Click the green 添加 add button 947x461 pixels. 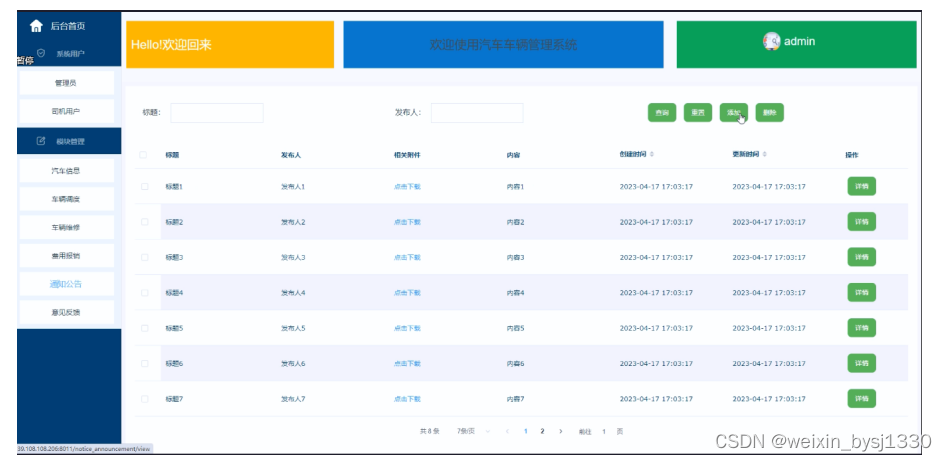click(x=734, y=112)
